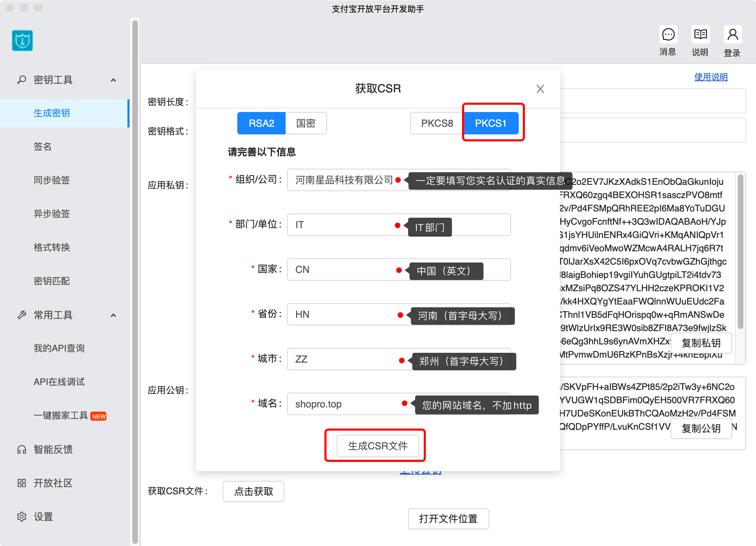
Task: Click the 生成CSR文件 button
Action: click(378, 446)
